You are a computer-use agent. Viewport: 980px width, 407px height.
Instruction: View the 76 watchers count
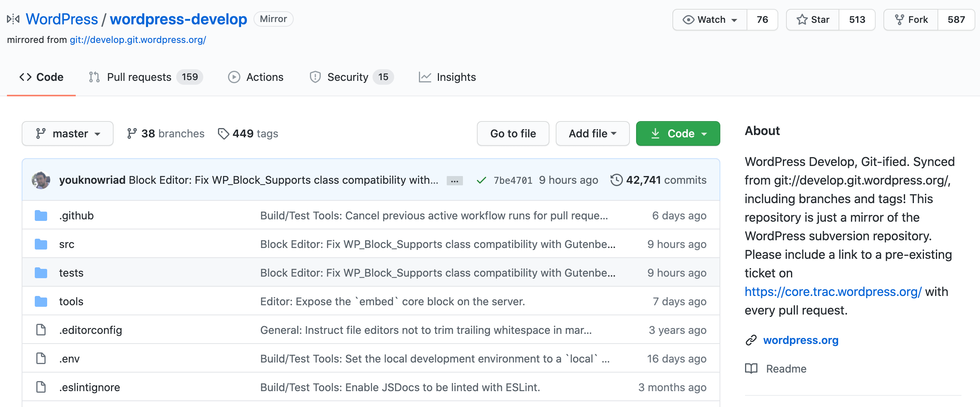762,20
